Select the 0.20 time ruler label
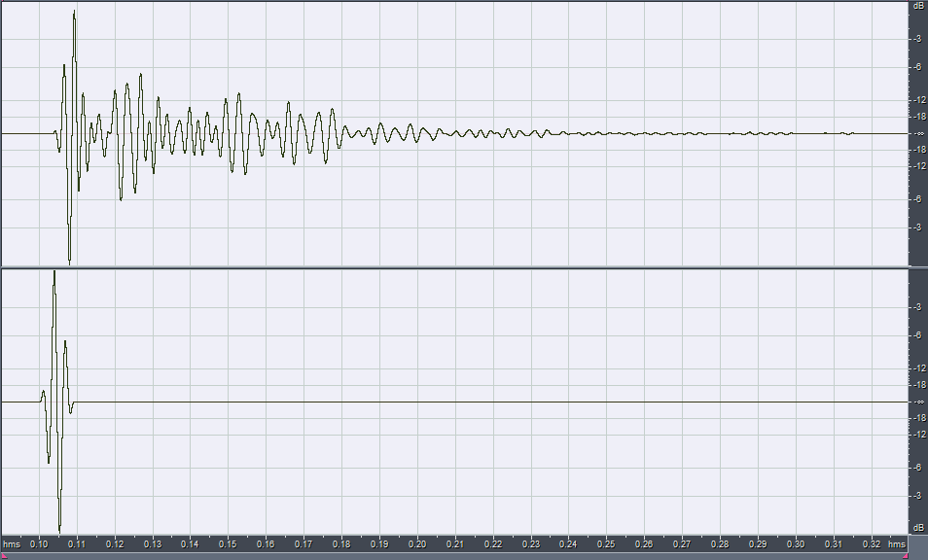This screenshot has width=928, height=560. [x=417, y=544]
